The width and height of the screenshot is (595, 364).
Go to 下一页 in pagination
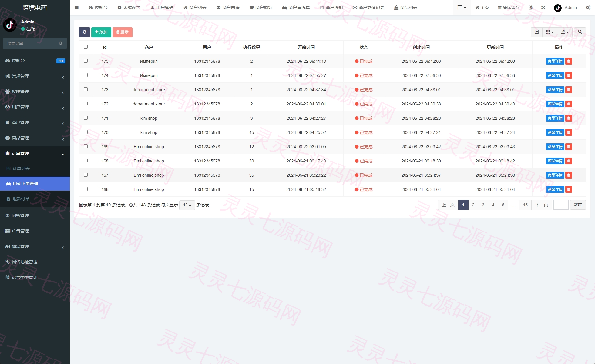tap(542, 205)
